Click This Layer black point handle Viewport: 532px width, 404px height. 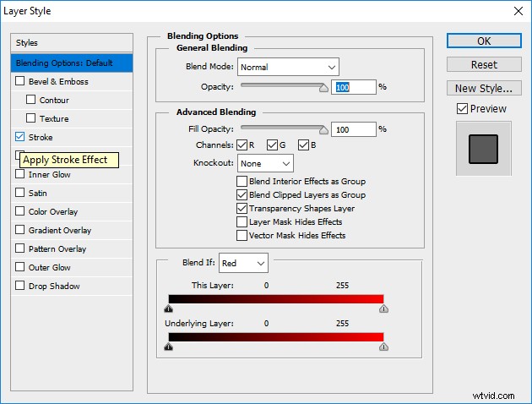point(169,308)
